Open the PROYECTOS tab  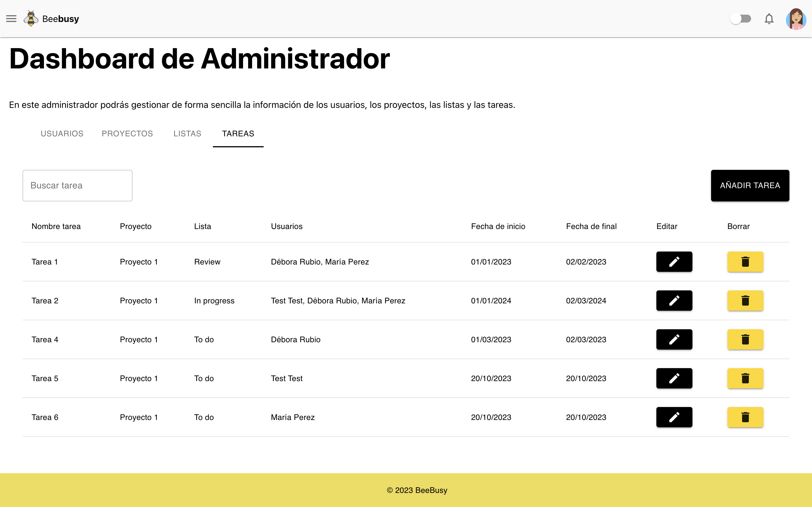(127, 134)
